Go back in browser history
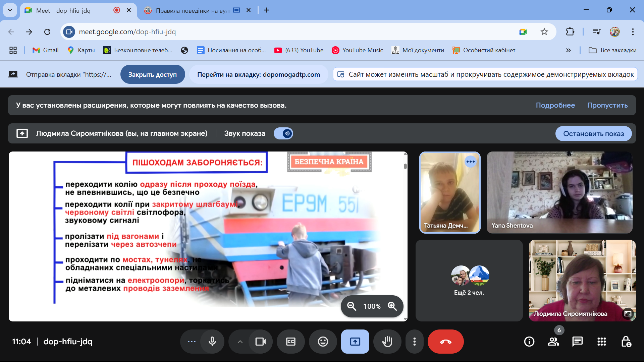 coord(11,32)
